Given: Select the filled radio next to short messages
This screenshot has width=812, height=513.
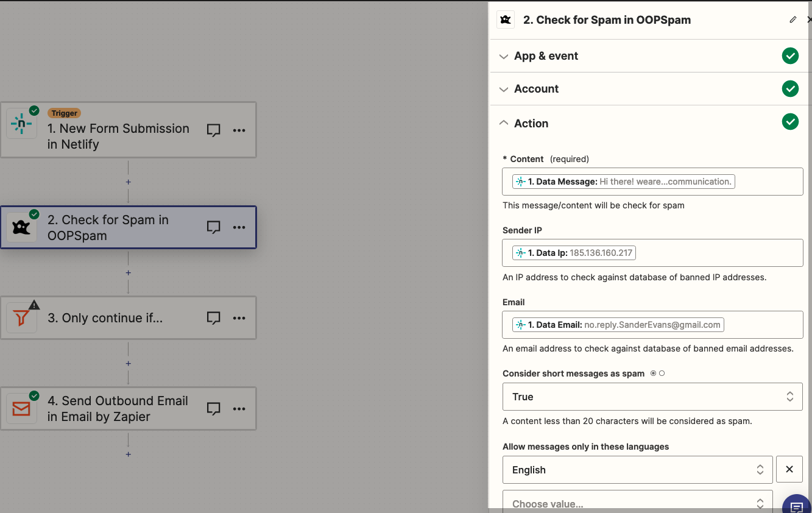Looking at the screenshot, I should tap(654, 373).
